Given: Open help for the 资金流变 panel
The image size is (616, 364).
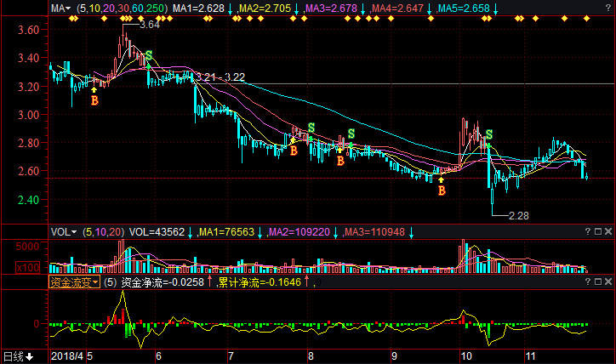Looking at the screenshot, I should pos(588,282).
